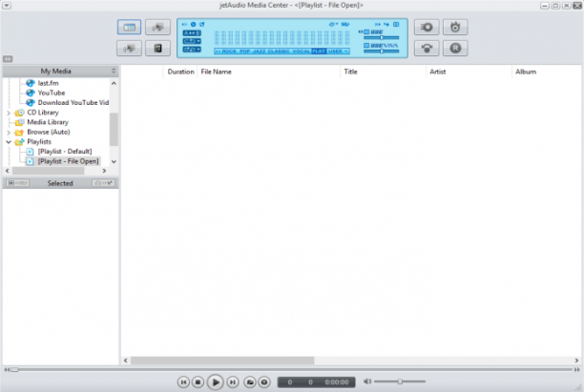584x392 pixels.
Task: Select the FLAT equalizer preset
Action: click(x=319, y=51)
